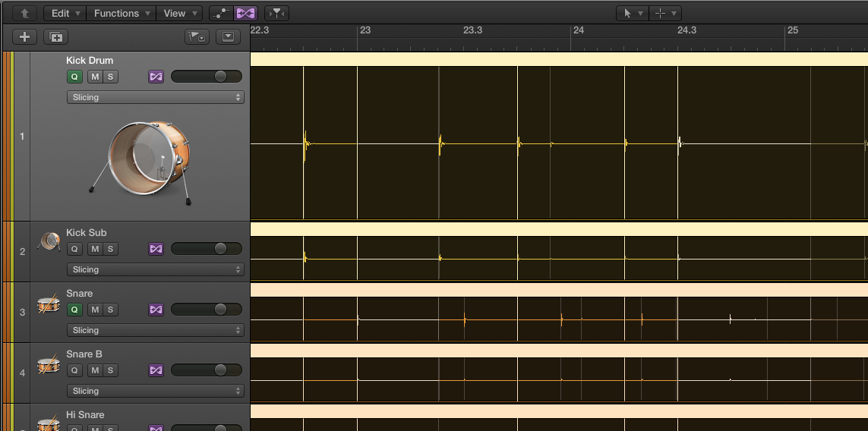Select the Hi Snare track name

click(x=85, y=415)
